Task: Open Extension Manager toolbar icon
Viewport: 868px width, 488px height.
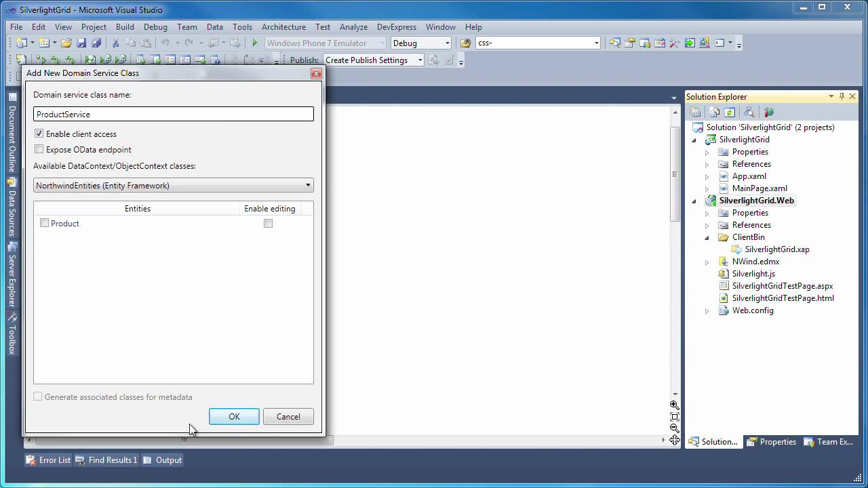Action: [x=705, y=43]
